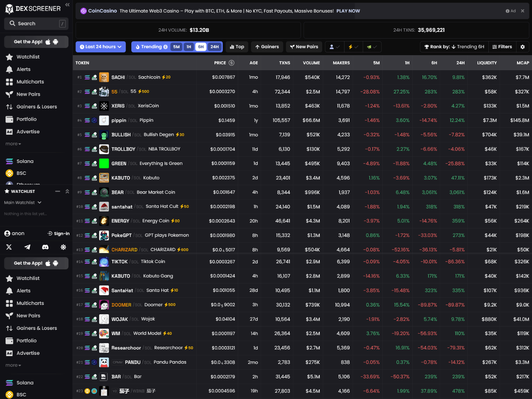Open the DEX Screener logo home link
The height and width of the screenshot is (399, 532).
(x=33, y=9)
